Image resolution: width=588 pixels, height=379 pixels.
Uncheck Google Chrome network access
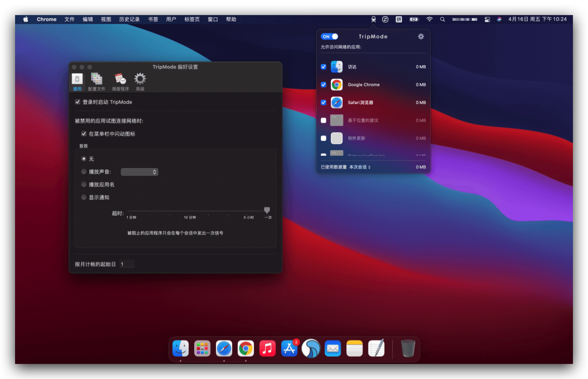(x=323, y=85)
